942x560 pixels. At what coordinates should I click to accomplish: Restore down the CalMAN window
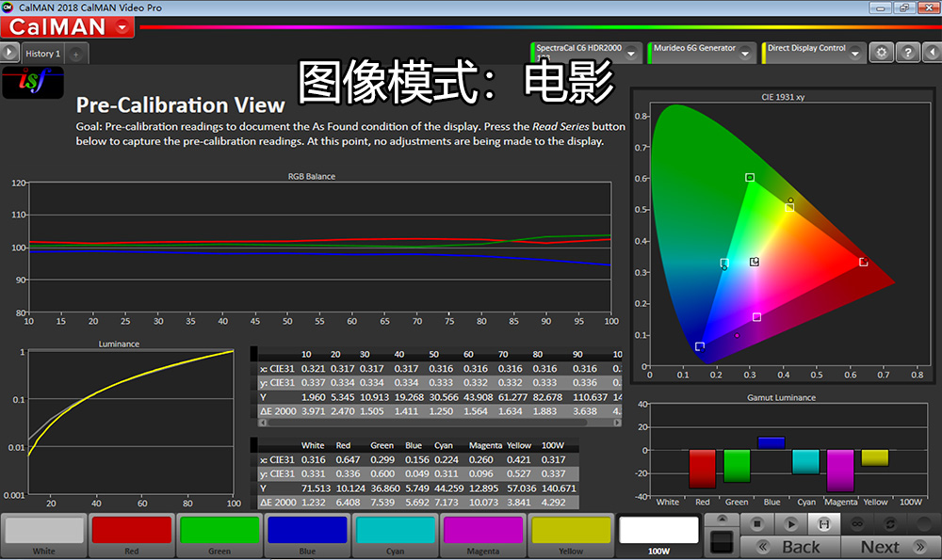coord(904,8)
